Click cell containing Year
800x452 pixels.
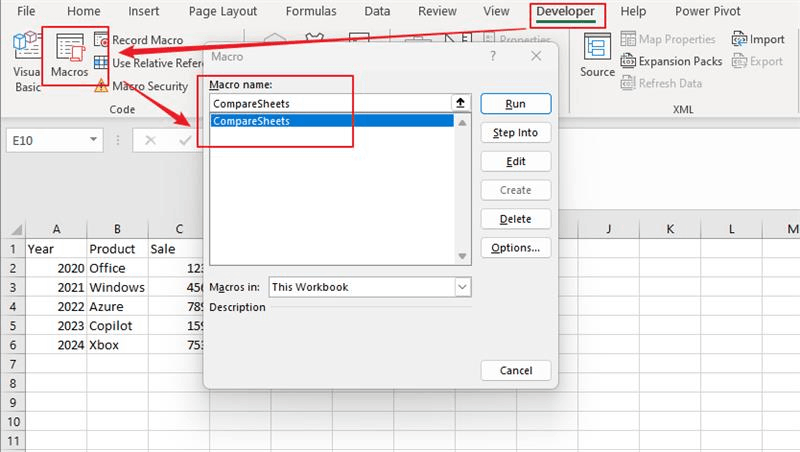[x=56, y=249]
